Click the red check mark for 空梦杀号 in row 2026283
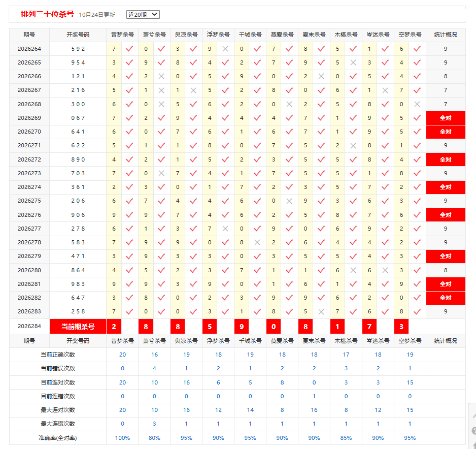Viewport: 476px width, 449px height. (x=417, y=311)
